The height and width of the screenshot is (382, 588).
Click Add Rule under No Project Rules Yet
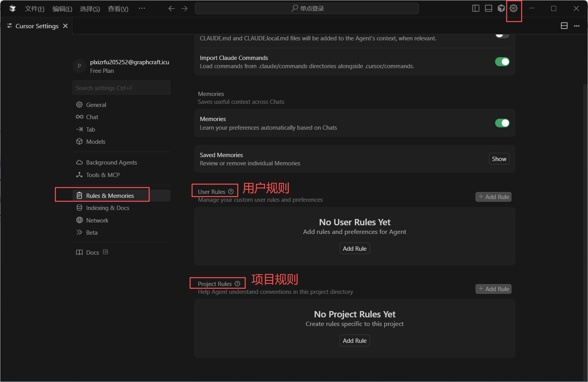pyautogui.click(x=355, y=340)
